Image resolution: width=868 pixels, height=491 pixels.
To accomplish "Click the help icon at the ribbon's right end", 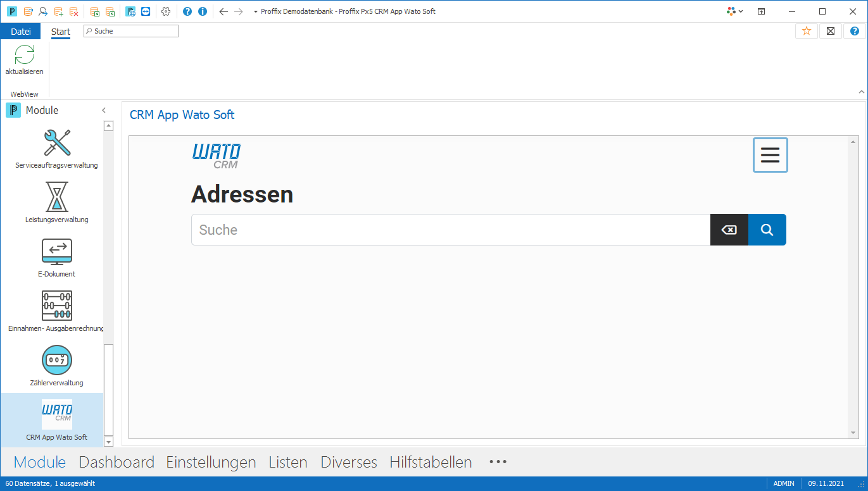I will [855, 31].
